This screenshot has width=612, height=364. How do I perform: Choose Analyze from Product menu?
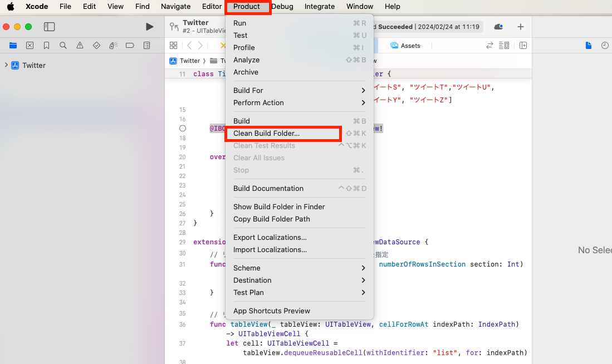[300, 60]
